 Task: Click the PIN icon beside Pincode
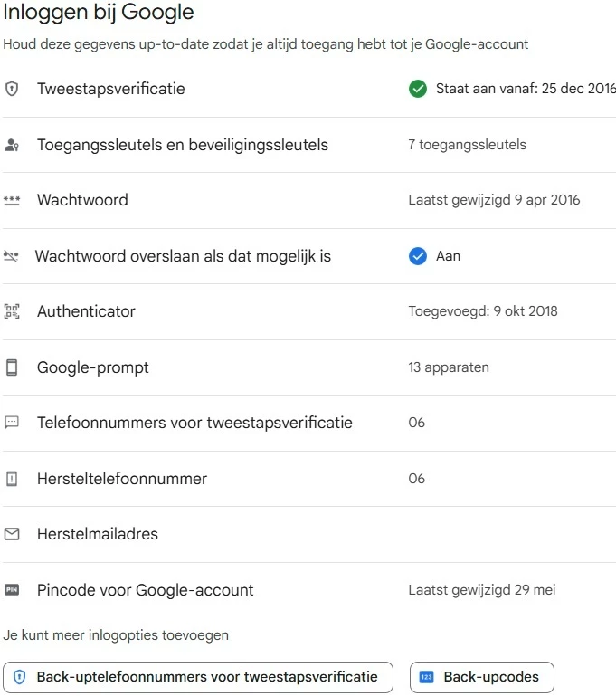click(12, 590)
